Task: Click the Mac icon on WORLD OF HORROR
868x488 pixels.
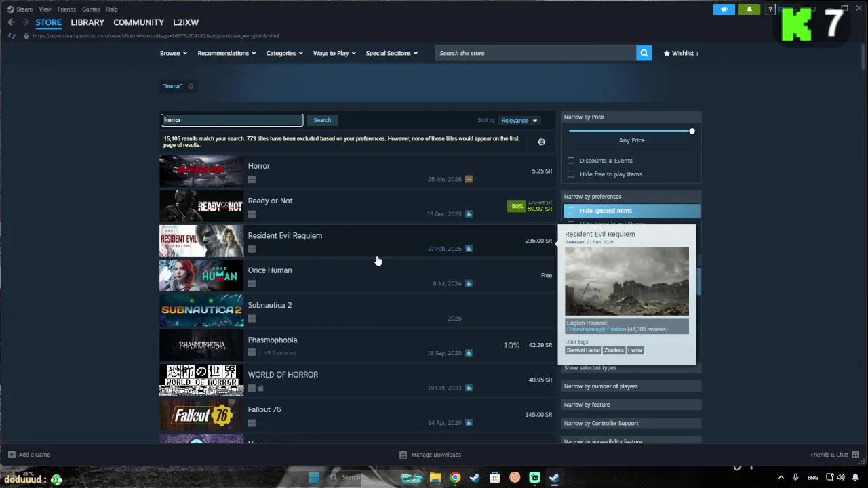Action: point(260,388)
